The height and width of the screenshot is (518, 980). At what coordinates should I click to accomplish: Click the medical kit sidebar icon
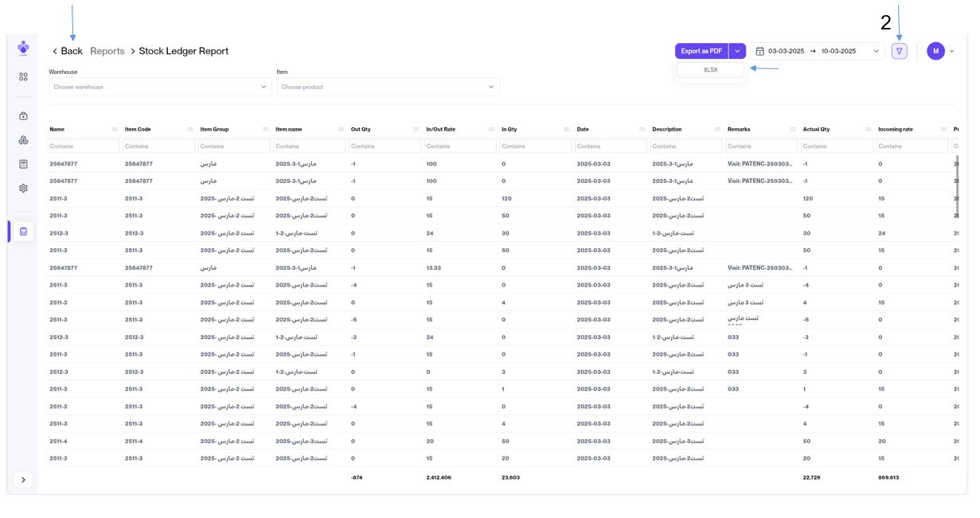click(23, 116)
